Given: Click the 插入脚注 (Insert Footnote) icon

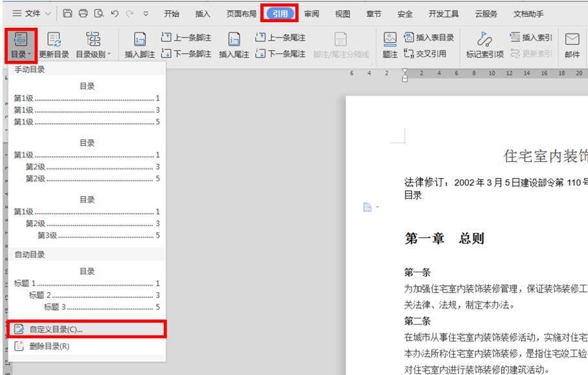Looking at the screenshot, I should pyautogui.click(x=139, y=39).
